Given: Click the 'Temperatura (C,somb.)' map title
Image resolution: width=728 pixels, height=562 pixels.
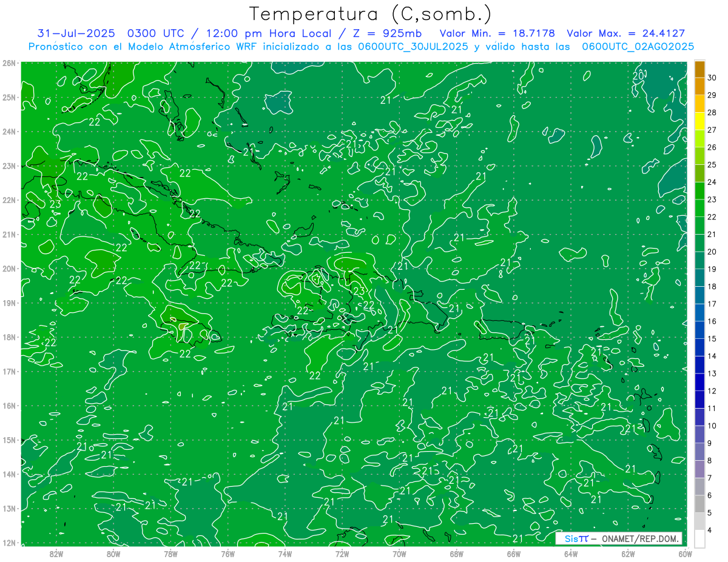Looking at the screenshot, I should pyautogui.click(x=371, y=13).
